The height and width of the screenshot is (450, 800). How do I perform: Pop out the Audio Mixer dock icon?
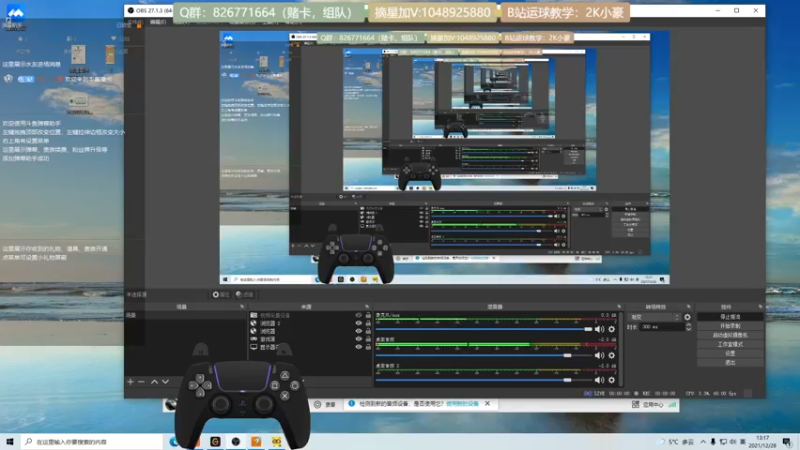(x=619, y=307)
